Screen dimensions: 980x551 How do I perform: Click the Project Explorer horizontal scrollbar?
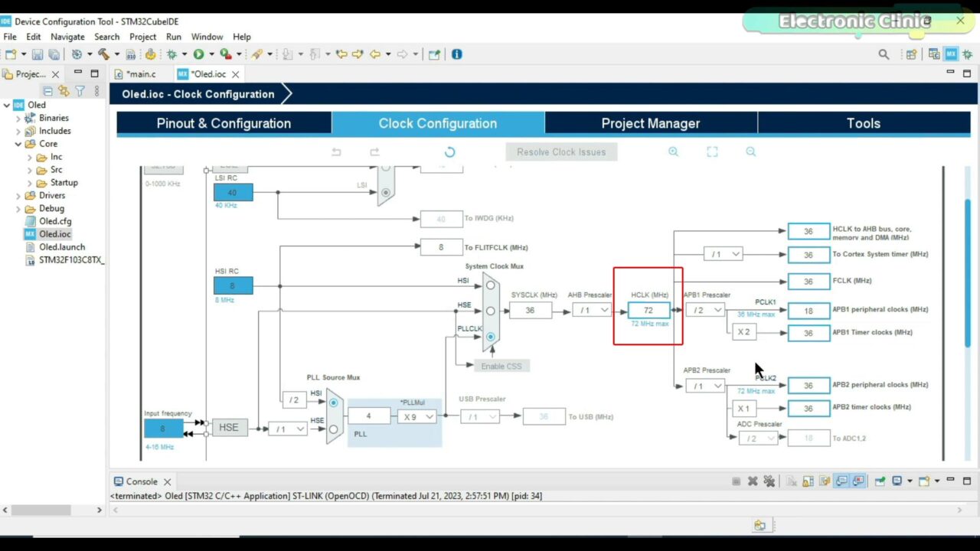click(40, 510)
